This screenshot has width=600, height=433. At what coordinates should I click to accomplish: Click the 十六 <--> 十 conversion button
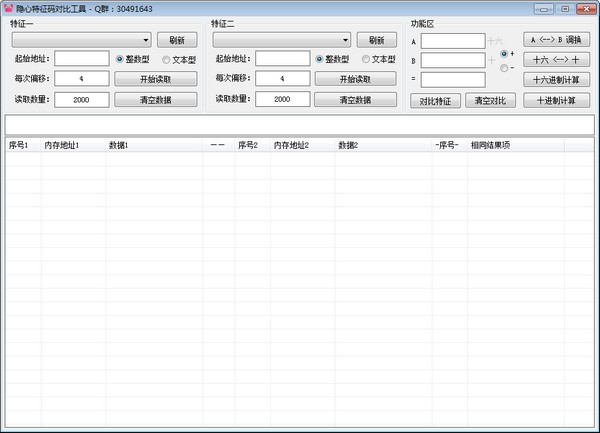[x=556, y=60]
